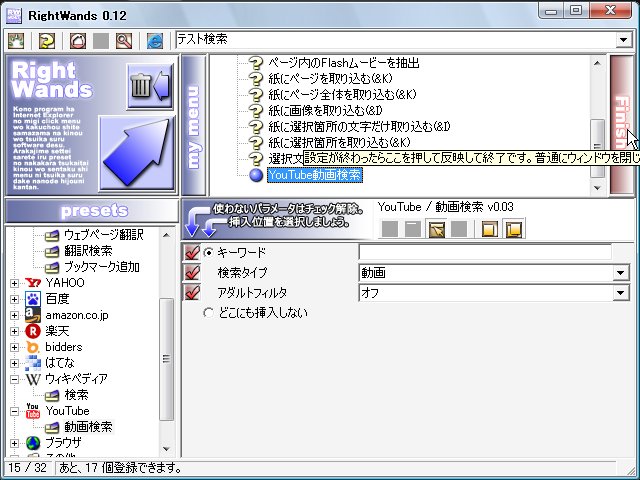This screenshot has height=480, width=640.
Task: Click the green hands toolbar icon
Action: point(16,41)
